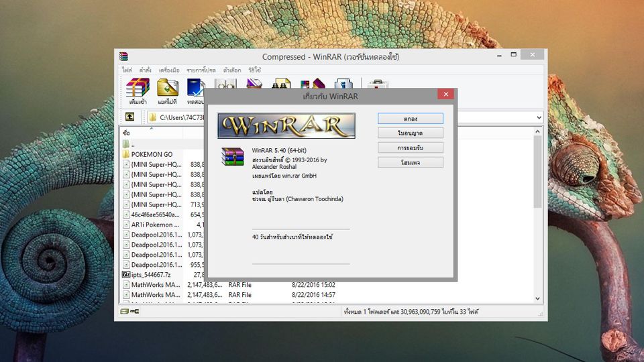This screenshot has height=362, width=644.
Task: Click the ใบอนุญาต (License) button
Action: 411,133
